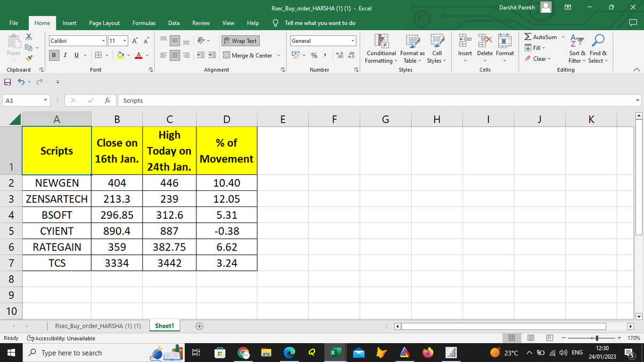
Task: Open the Name Box dropdown
Action: [47, 100]
